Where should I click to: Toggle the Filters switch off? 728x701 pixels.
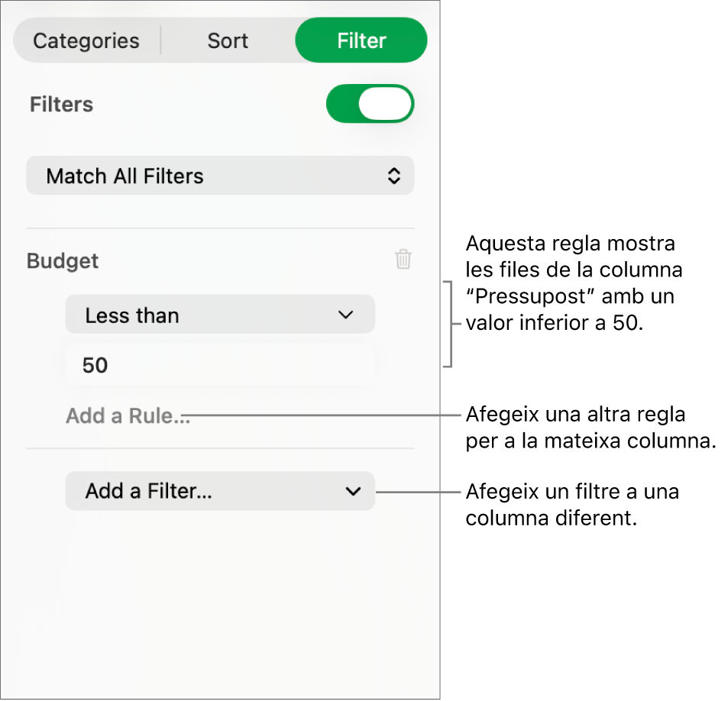(x=370, y=104)
